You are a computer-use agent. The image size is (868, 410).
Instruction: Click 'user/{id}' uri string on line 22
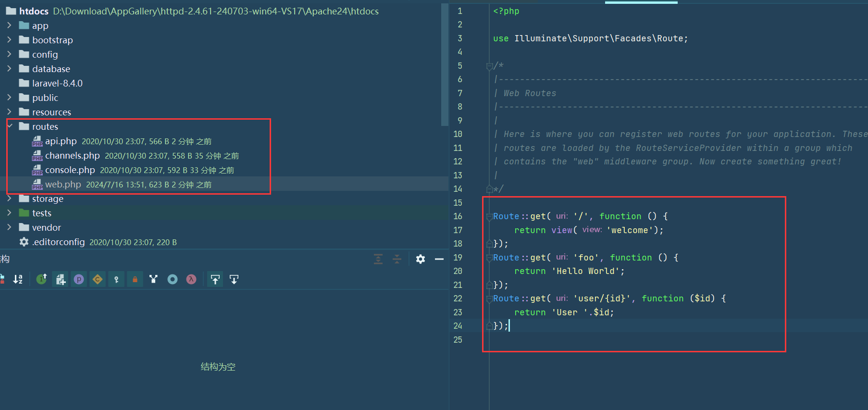(602, 298)
